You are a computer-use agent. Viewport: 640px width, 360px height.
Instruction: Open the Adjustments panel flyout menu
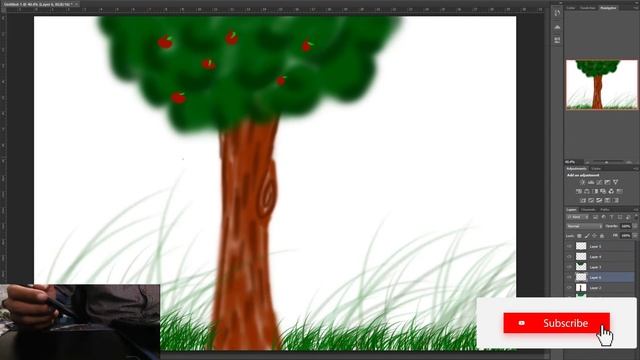(x=636, y=169)
